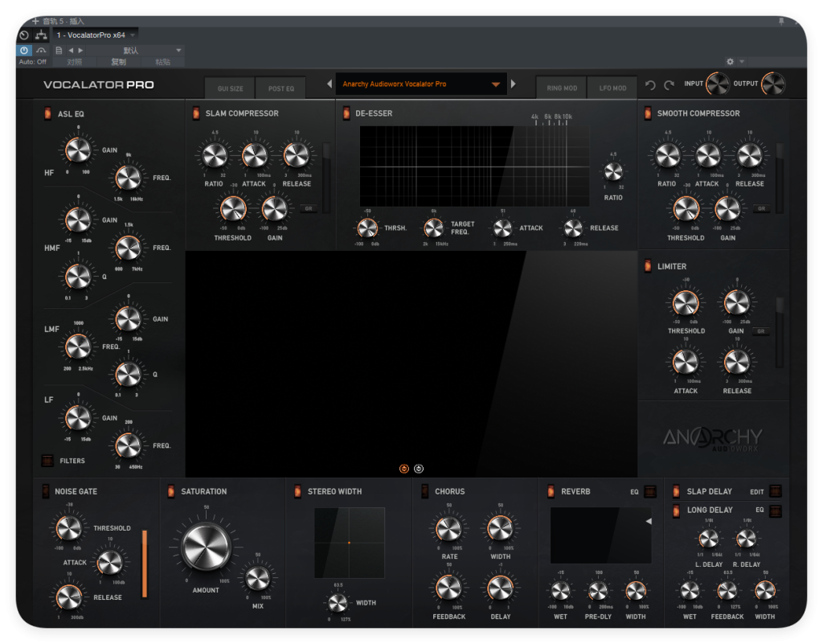This screenshot has height=644, width=823.
Task: Click the SATURATION MIX knob
Action: tap(258, 579)
